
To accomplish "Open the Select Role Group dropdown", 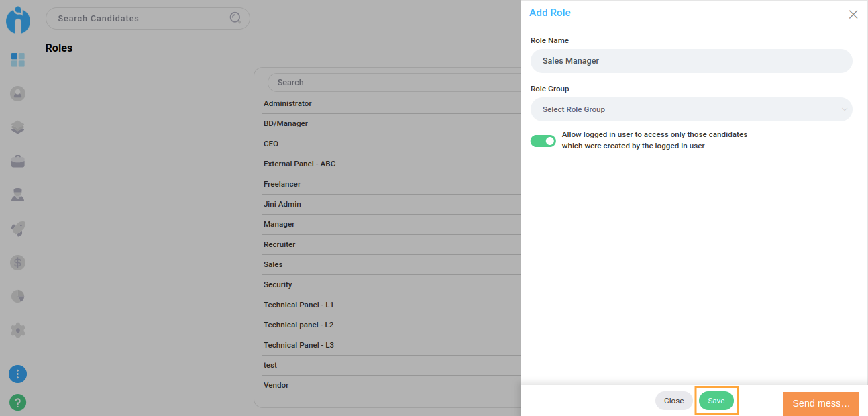I will 691,109.
